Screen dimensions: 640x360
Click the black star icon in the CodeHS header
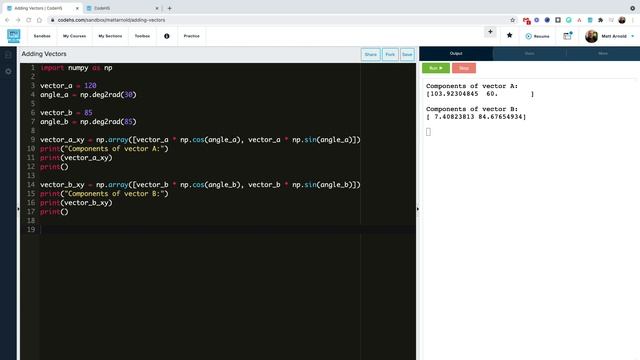coord(509,36)
